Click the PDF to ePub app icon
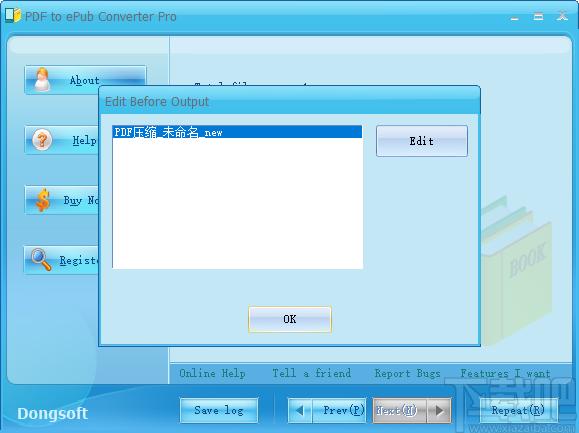 point(13,16)
